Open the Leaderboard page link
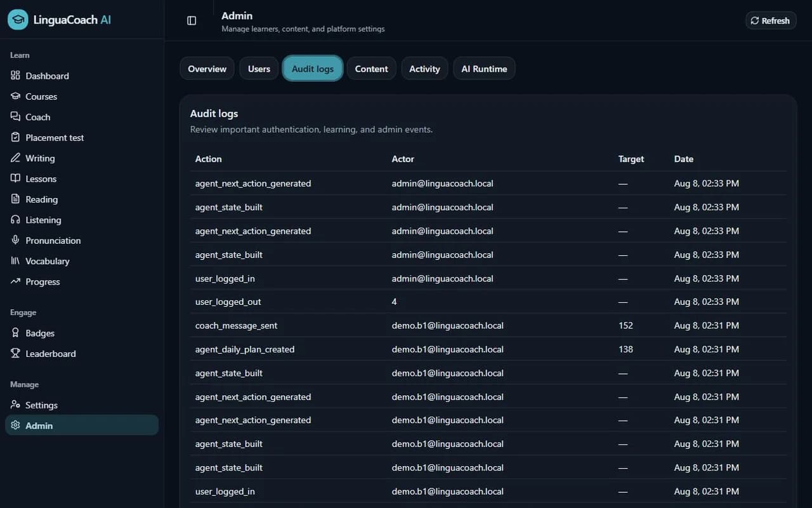Image resolution: width=812 pixels, height=508 pixels. click(82, 354)
